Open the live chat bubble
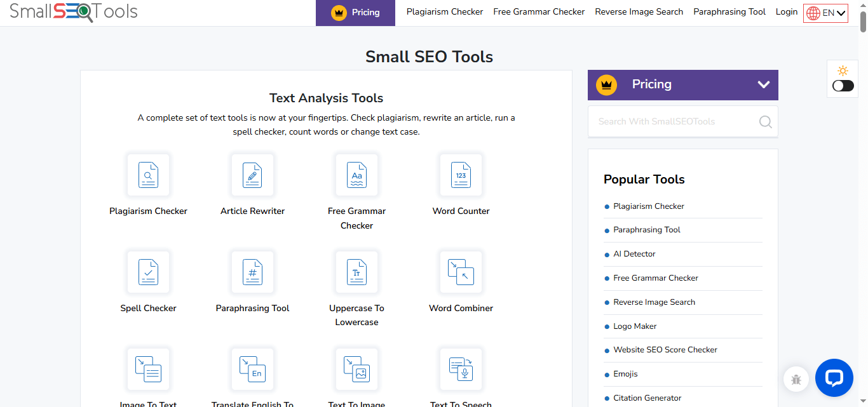The image size is (868, 407). coord(834,378)
